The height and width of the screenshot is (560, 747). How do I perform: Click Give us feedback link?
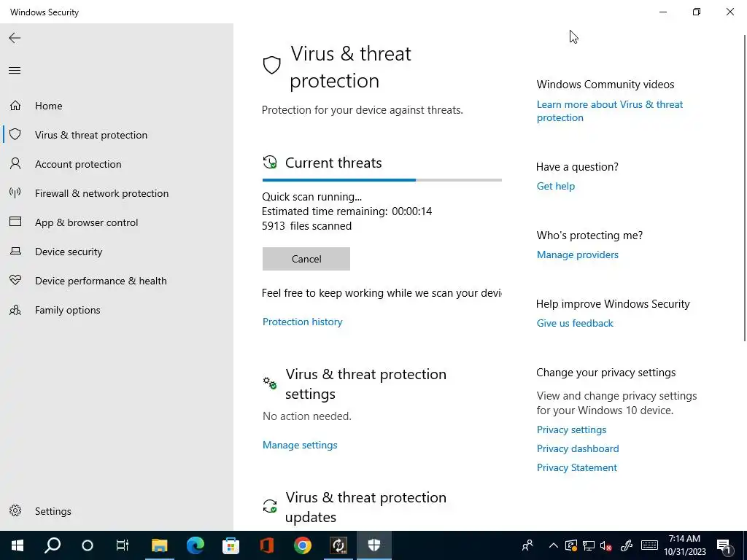575,323
